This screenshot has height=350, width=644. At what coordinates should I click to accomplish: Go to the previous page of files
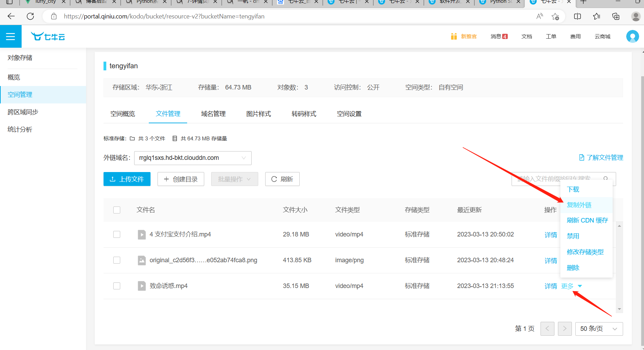click(547, 328)
